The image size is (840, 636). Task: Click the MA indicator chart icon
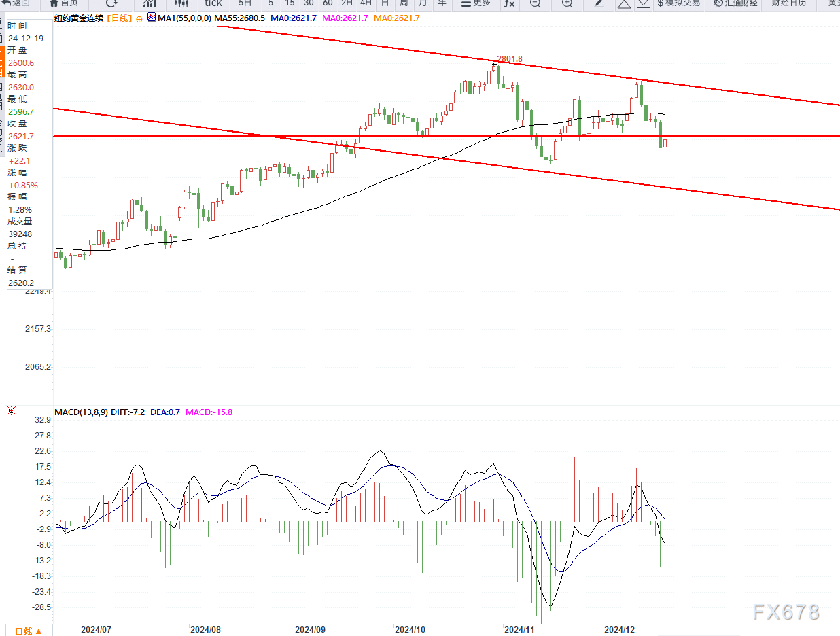[x=151, y=18]
